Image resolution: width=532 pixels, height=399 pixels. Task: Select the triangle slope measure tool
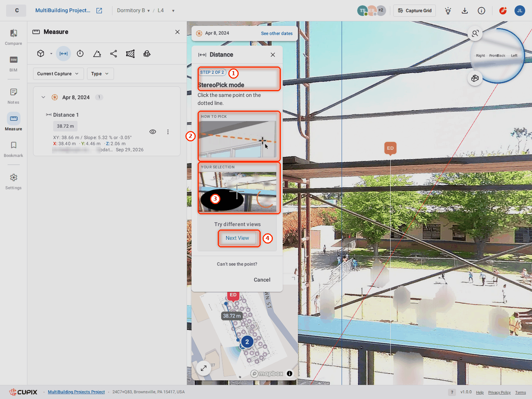pos(97,54)
